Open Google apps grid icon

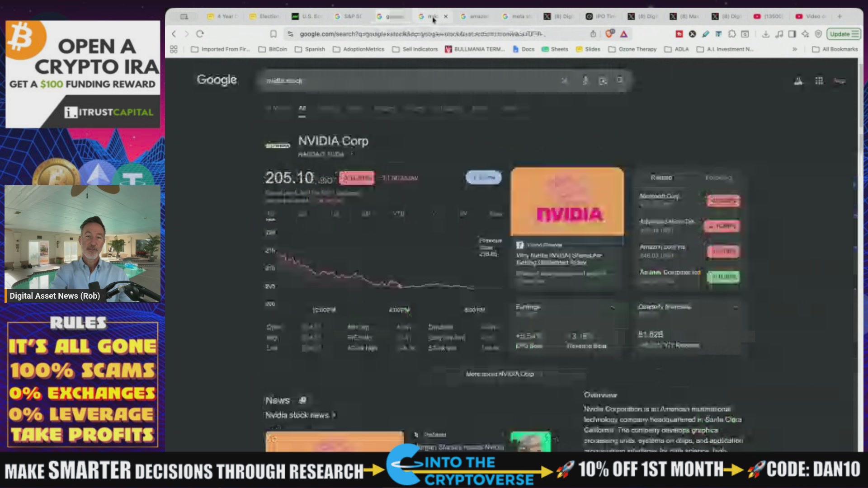click(819, 81)
